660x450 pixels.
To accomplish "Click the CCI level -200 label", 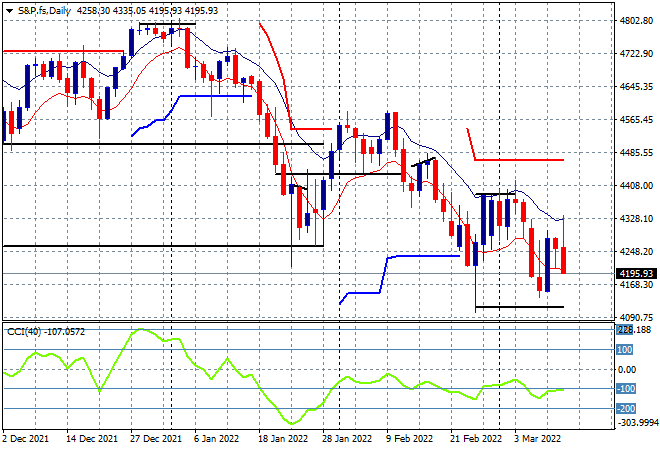I will click(626, 409).
